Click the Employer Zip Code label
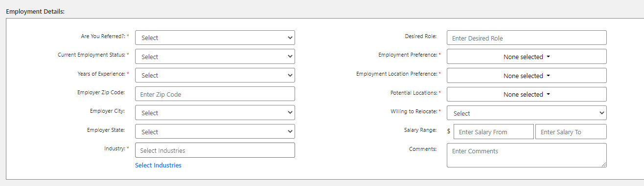This screenshot has width=644, height=186. (101, 92)
